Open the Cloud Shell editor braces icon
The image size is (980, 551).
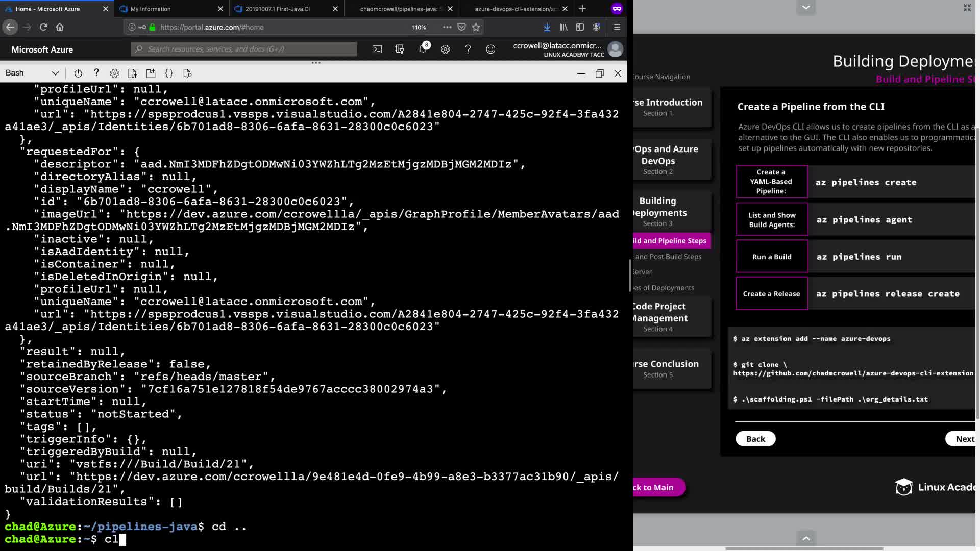pyautogui.click(x=169, y=73)
